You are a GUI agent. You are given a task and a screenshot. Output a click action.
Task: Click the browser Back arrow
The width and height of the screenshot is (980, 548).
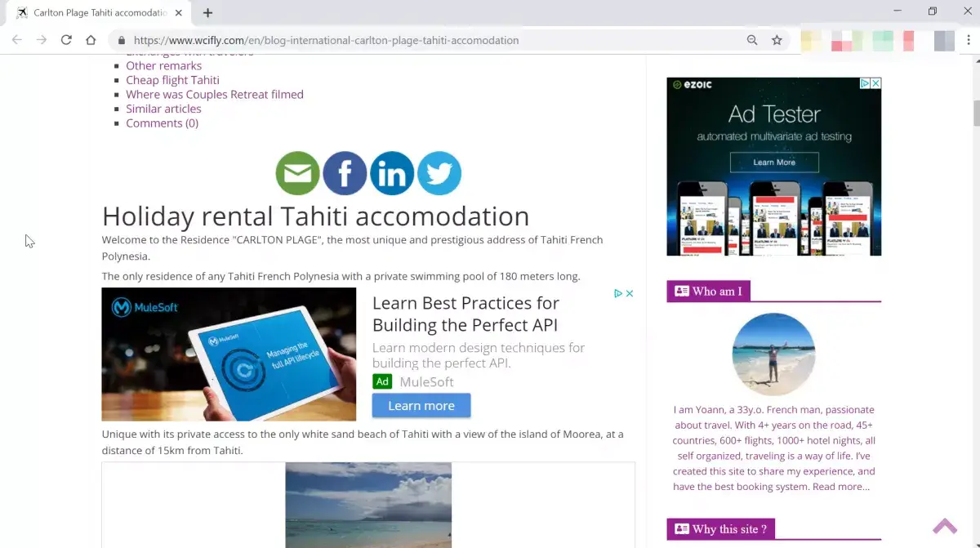(17, 40)
